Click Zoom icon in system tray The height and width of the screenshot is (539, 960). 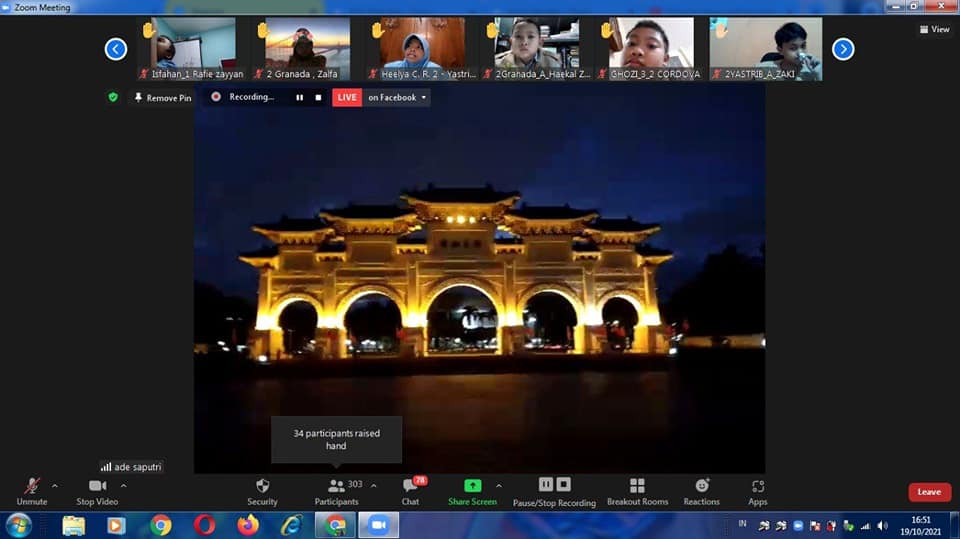(798, 526)
